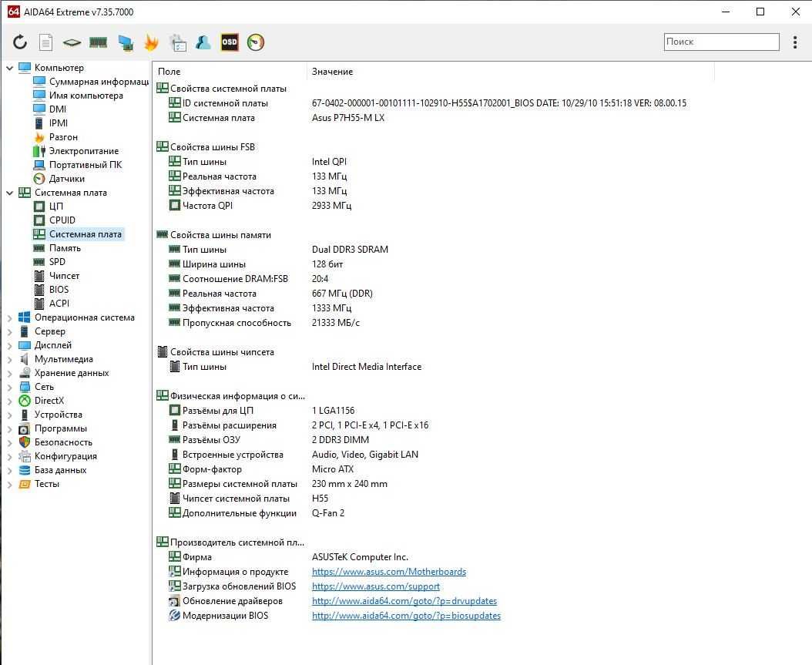Open the Report document icon in toolbar
The height and width of the screenshot is (665, 812).
tap(46, 42)
